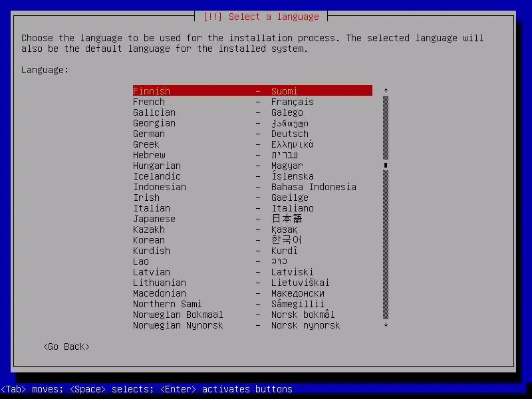The height and width of the screenshot is (399, 532).
Task: Select Norwegian Nynorsk - Norsk nynorsk
Action: [x=253, y=325]
